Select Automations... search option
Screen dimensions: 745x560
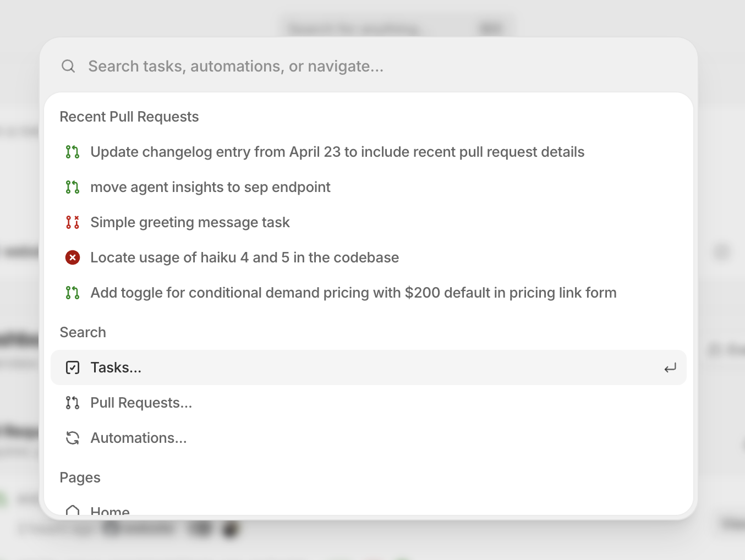click(x=139, y=438)
